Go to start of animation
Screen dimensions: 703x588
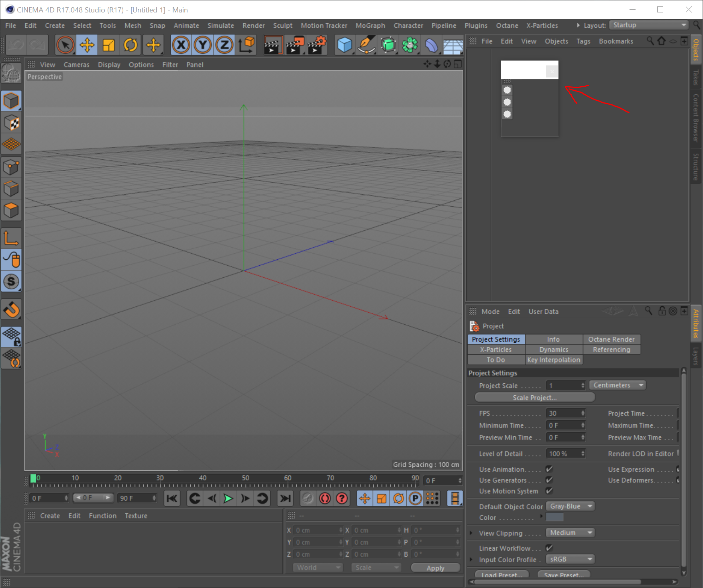[x=172, y=498]
